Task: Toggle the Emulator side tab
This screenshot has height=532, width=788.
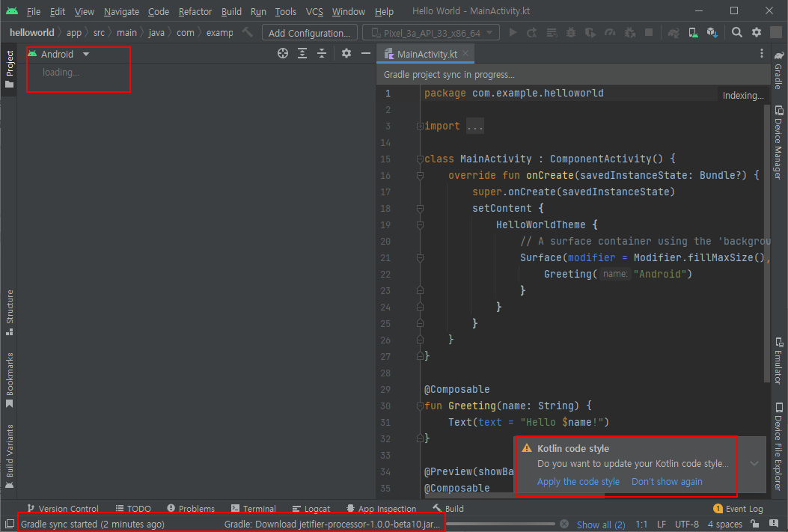Action: (x=778, y=361)
